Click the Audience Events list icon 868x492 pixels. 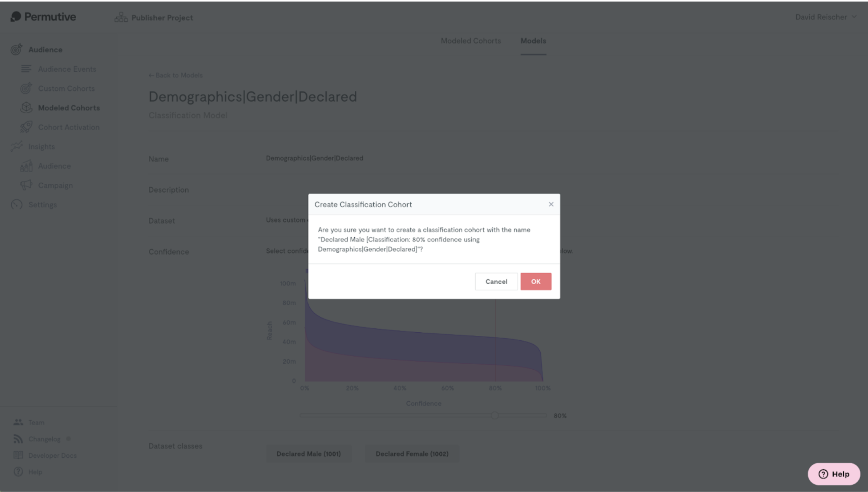pos(26,69)
